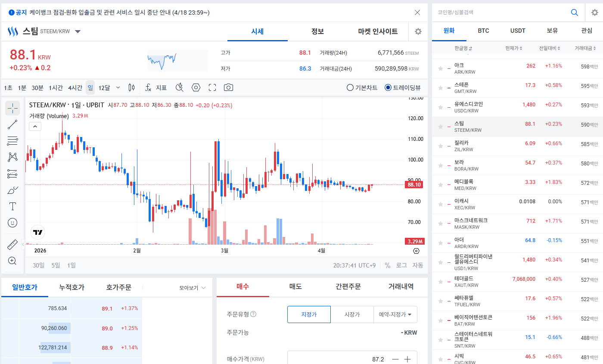Sort the list by 한글명 column
Screen dimensions: 603x364
click(463, 48)
